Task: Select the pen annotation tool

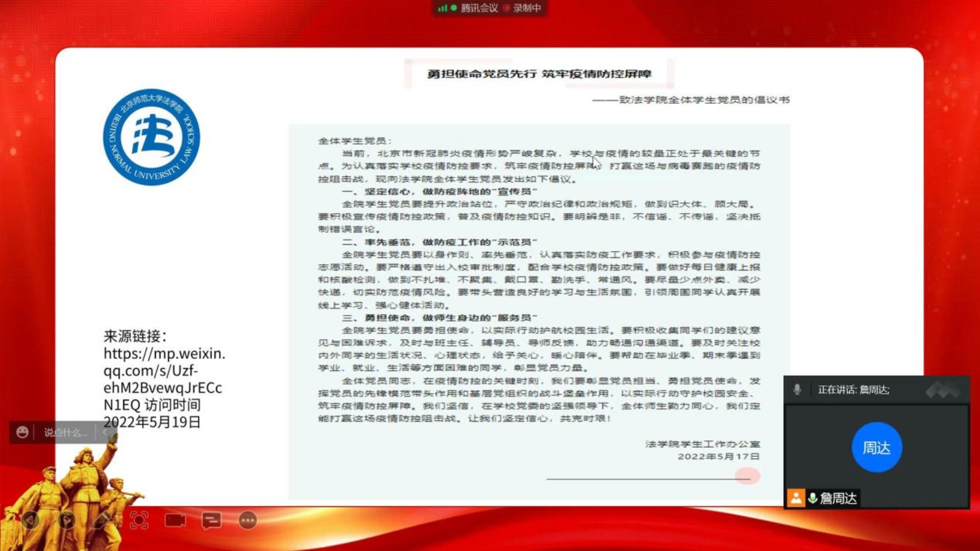Action: click(103, 520)
